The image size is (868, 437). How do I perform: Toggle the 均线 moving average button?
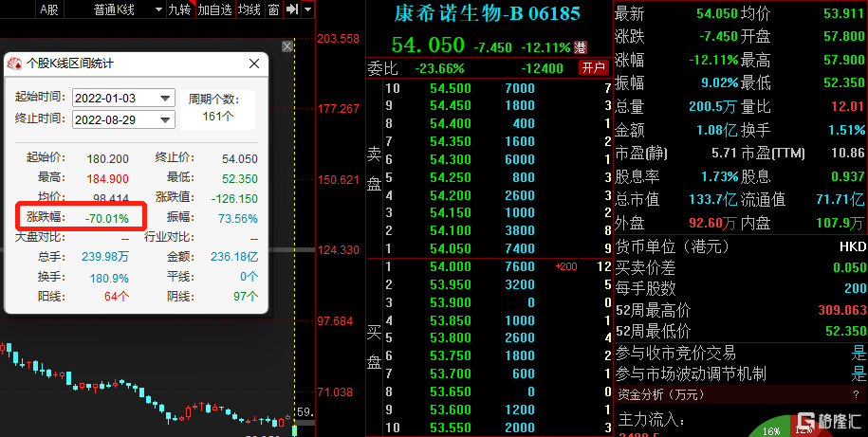point(249,9)
